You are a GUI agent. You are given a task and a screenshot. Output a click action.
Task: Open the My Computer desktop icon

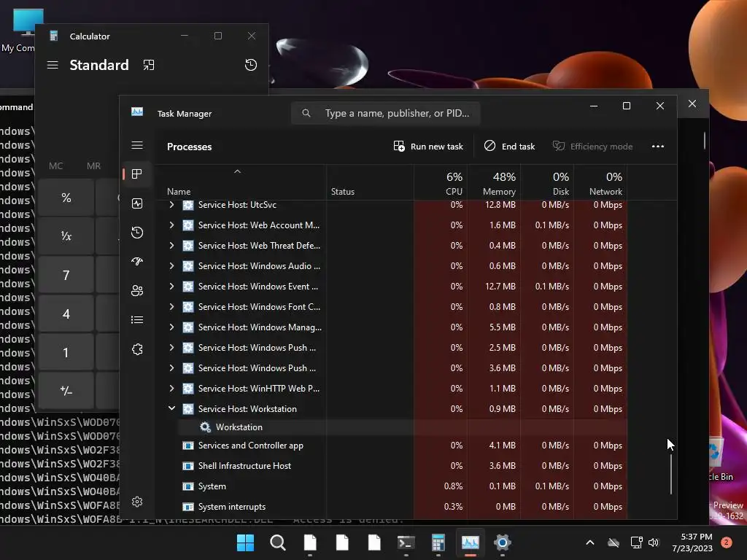coord(19,31)
